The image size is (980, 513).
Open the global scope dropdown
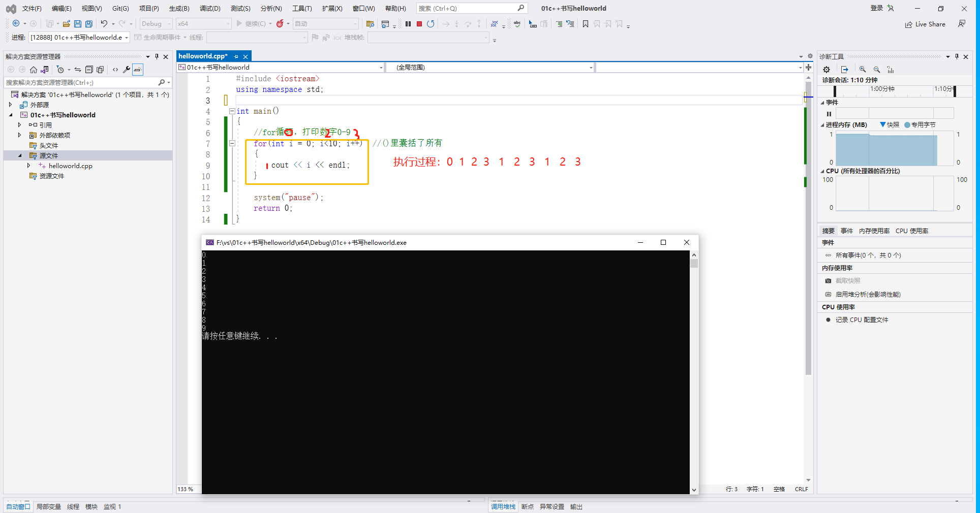tap(489, 67)
